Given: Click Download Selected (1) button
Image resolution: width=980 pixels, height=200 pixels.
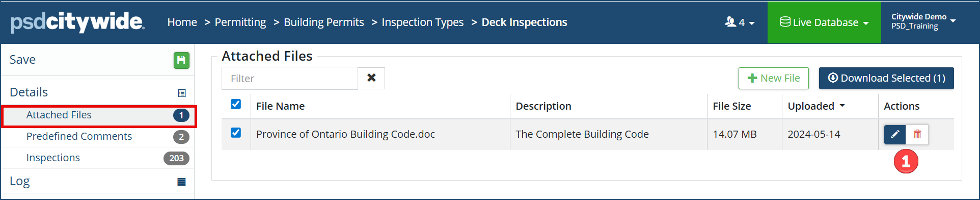Looking at the screenshot, I should pyautogui.click(x=886, y=78).
